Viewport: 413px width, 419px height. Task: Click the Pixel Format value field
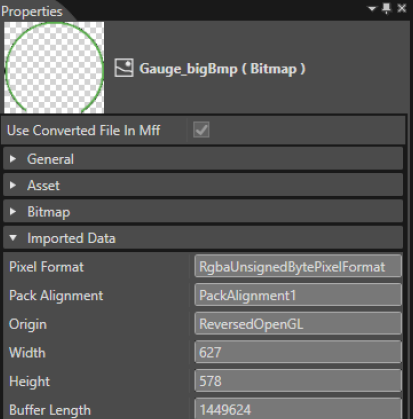coord(298,267)
